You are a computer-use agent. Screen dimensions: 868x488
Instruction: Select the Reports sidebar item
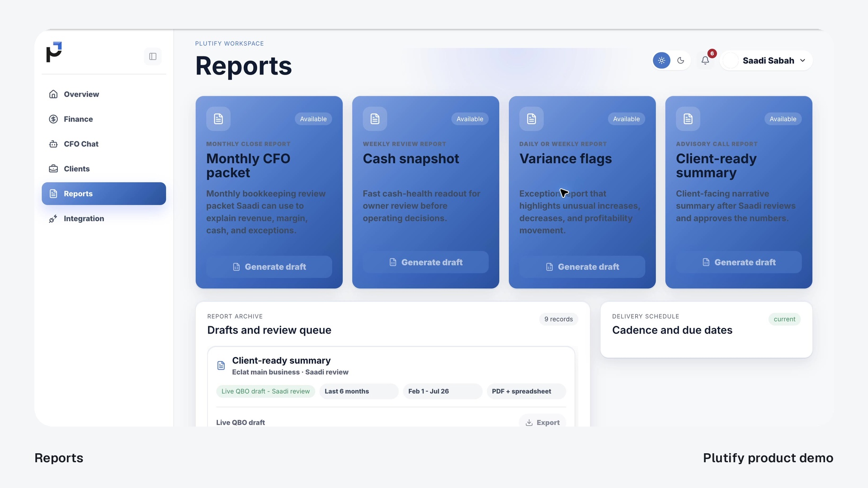click(x=104, y=193)
